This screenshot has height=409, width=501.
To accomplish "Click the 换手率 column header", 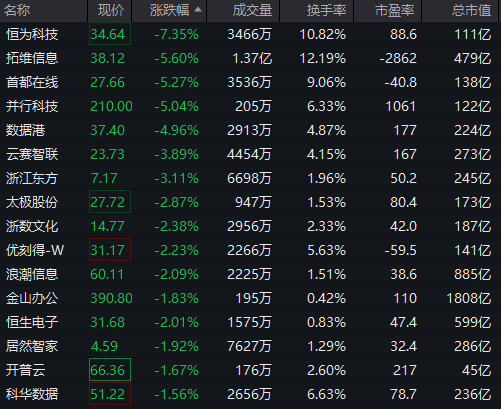I will (326, 10).
